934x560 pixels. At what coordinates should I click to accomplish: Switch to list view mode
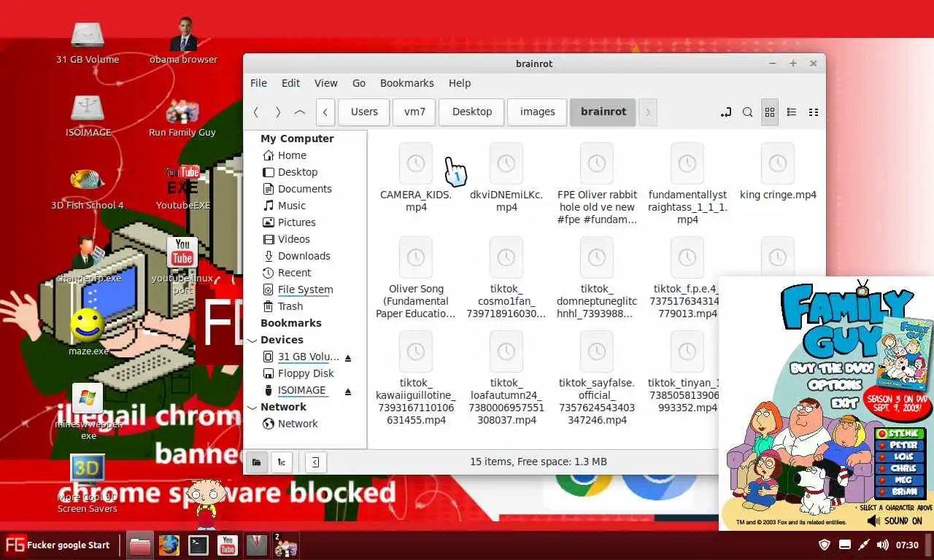pos(791,112)
